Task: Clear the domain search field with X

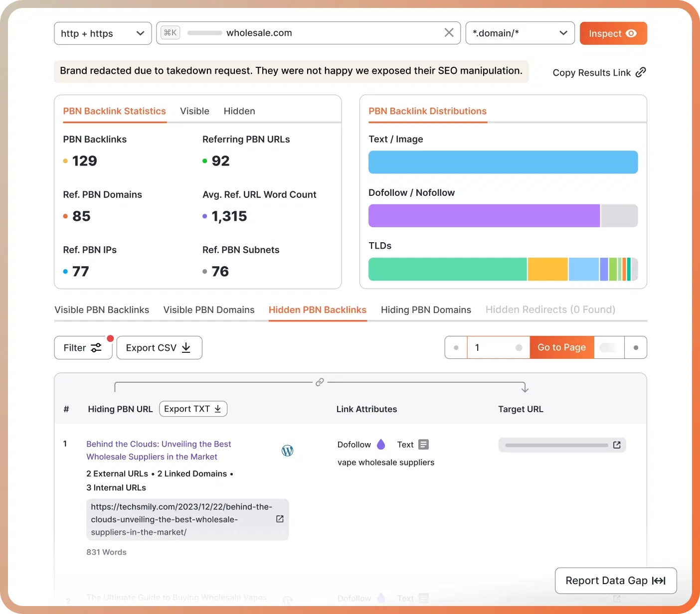Action: pos(449,33)
